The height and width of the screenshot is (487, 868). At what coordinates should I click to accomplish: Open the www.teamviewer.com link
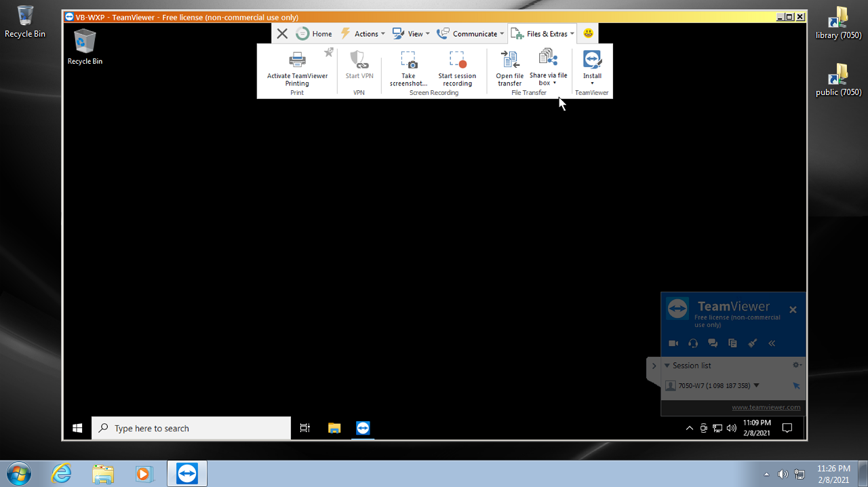click(x=766, y=408)
